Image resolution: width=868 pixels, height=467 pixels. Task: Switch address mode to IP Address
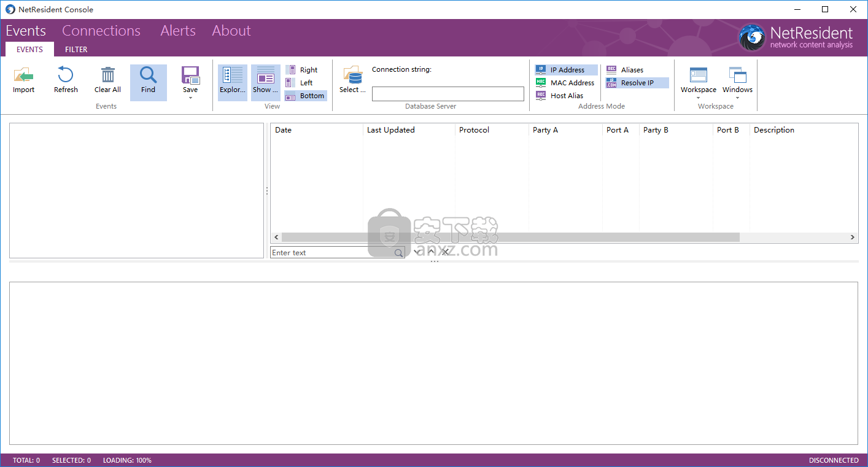(565, 70)
